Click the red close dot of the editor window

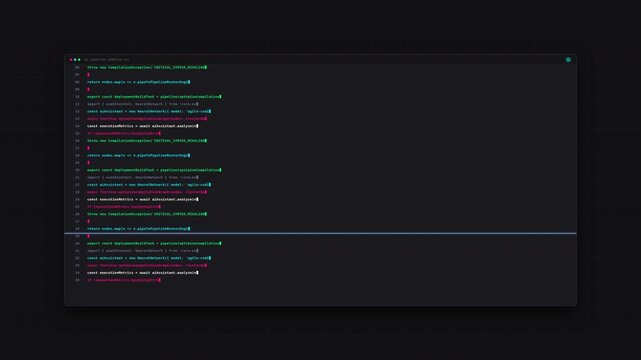pyautogui.click(x=71, y=60)
